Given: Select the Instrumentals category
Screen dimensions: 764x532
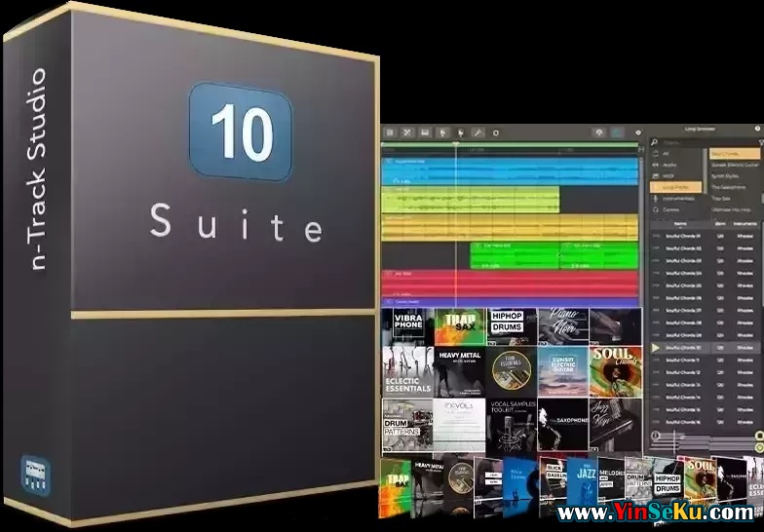Looking at the screenshot, I should pyautogui.click(x=678, y=199).
